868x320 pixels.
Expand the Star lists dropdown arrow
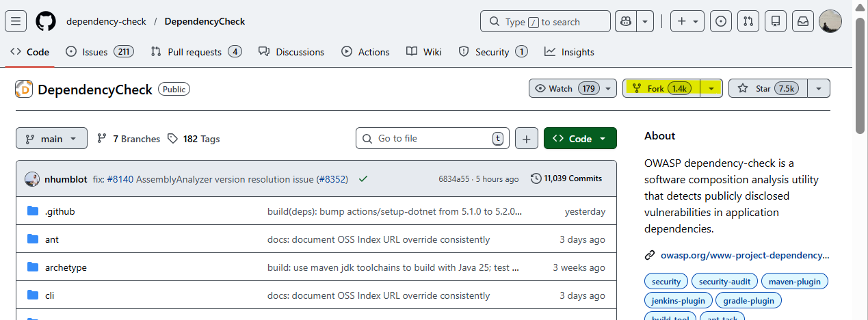819,88
